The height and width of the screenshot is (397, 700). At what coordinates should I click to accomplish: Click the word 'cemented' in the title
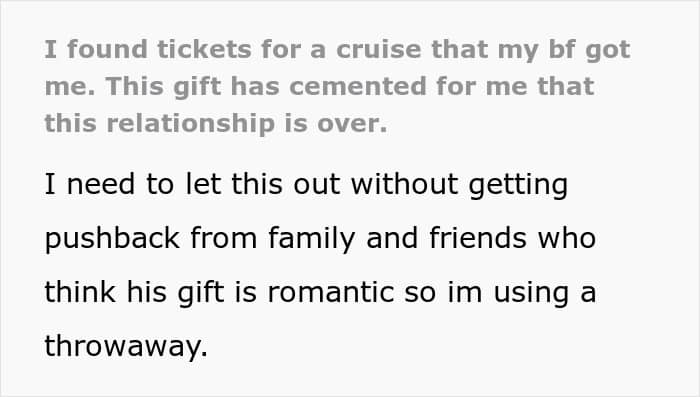tap(358, 86)
